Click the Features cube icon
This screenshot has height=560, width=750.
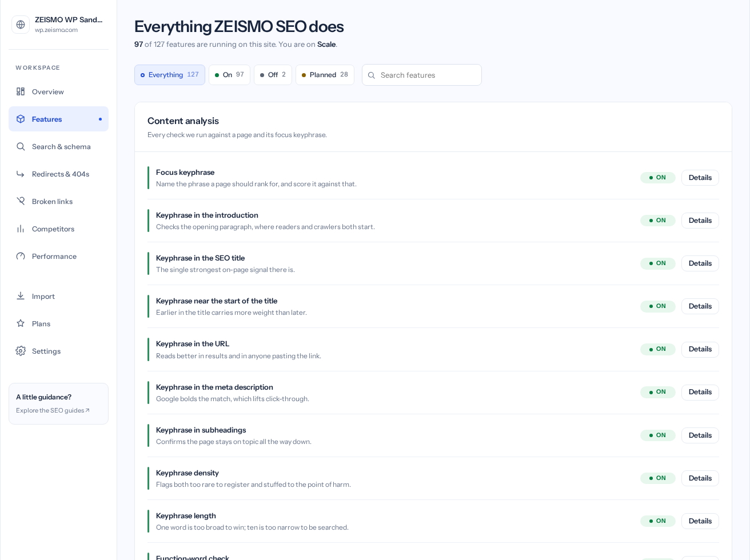21,119
